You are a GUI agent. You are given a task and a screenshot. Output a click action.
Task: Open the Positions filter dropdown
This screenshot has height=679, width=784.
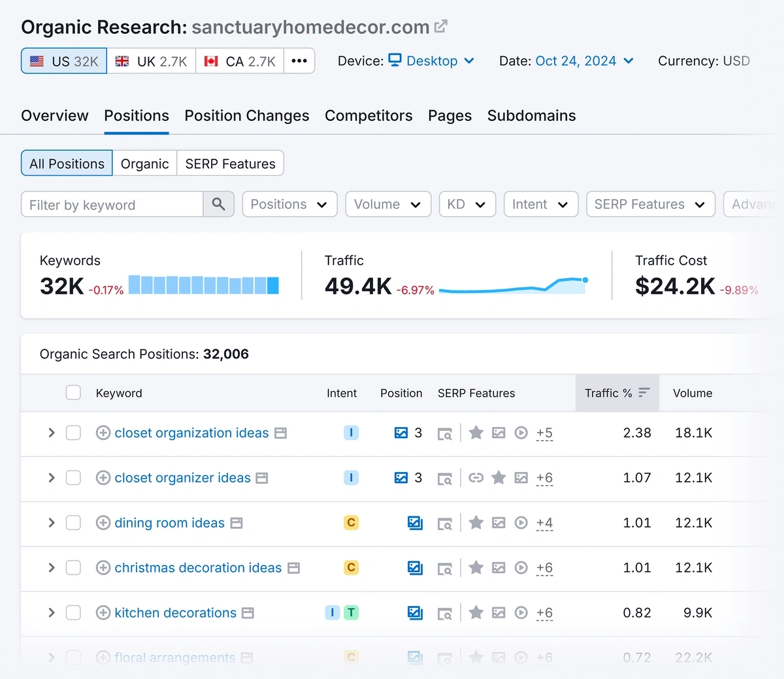click(x=289, y=204)
